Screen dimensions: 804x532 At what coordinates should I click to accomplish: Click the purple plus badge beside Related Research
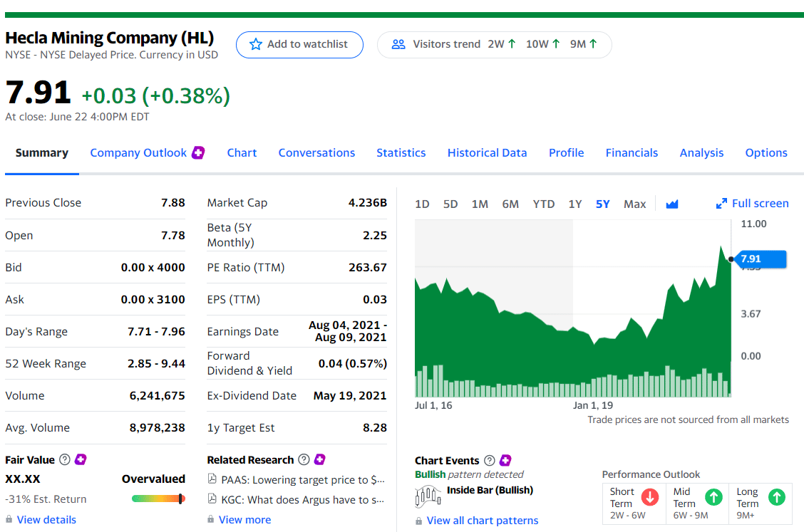(x=320, y=459)
